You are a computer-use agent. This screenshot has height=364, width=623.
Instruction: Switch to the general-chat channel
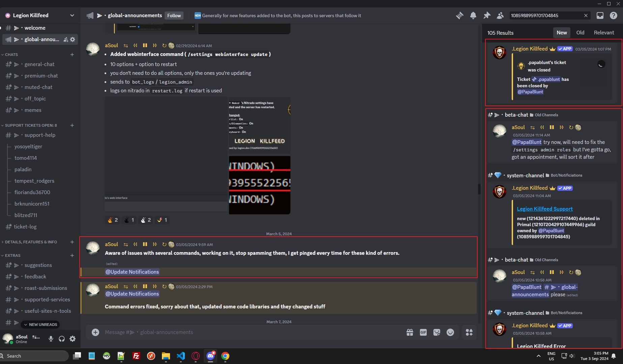(40, 64)
